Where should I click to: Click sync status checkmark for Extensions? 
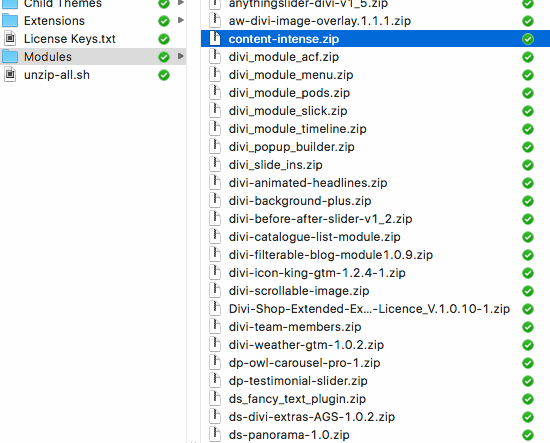(164, 21)
